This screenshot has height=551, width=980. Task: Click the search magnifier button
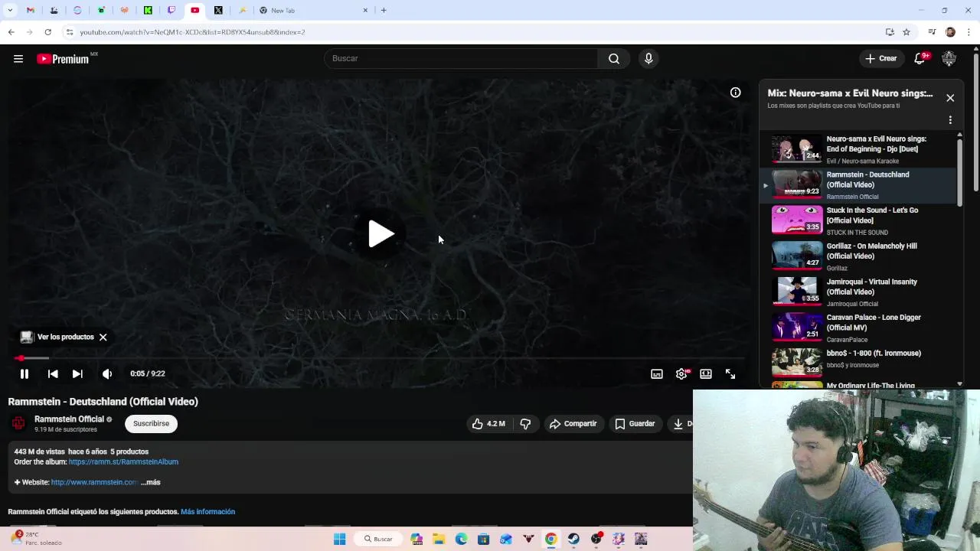pos(614,59)
